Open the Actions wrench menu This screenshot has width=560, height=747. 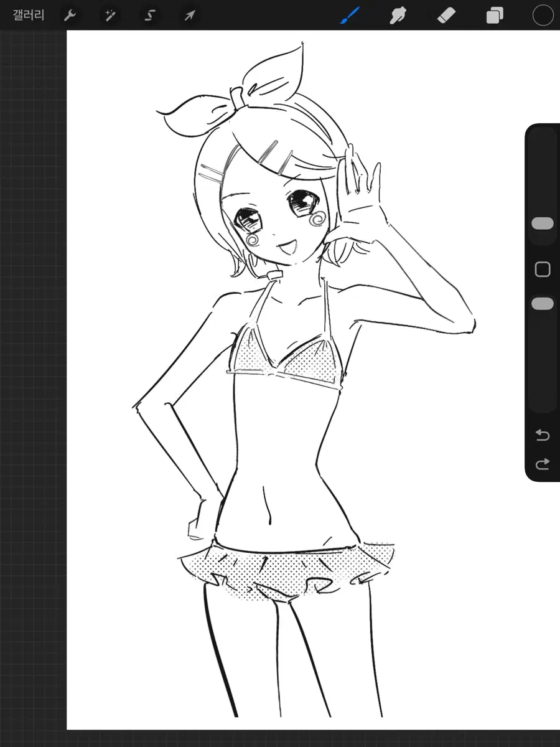click(70, 16)
